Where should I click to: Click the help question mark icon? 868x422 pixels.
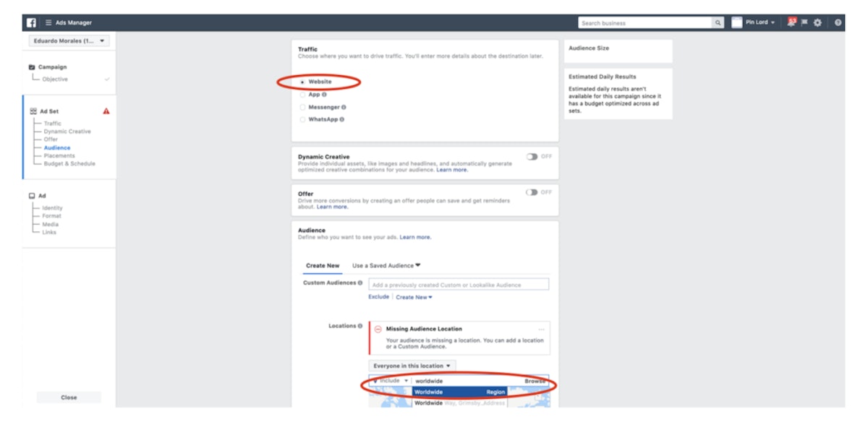(x=838, y=22)
